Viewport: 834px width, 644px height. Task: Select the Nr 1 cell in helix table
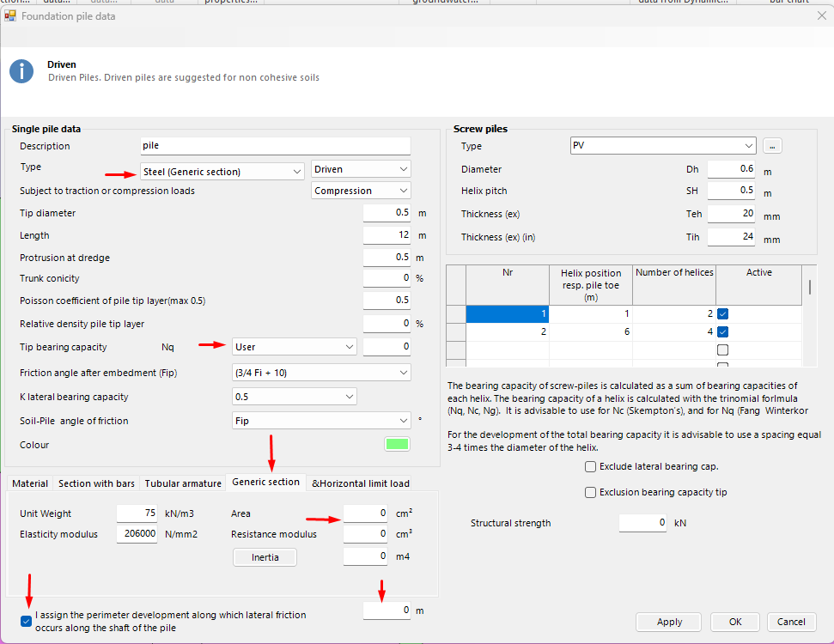[508, 313]
